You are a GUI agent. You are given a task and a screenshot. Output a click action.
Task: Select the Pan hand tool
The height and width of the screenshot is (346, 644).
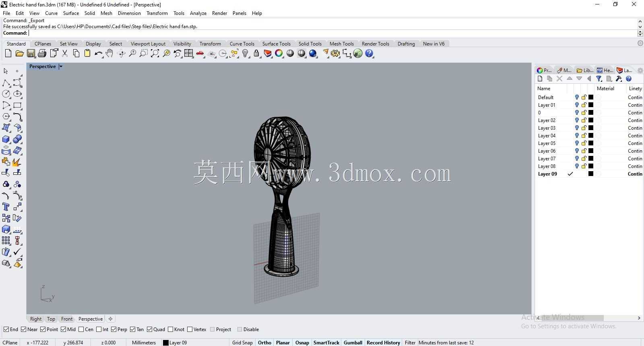(x=109, y=54)
